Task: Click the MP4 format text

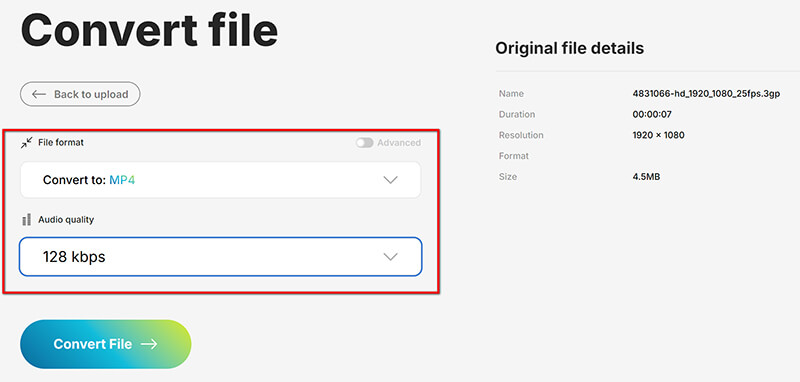Action: click(122, 180)
